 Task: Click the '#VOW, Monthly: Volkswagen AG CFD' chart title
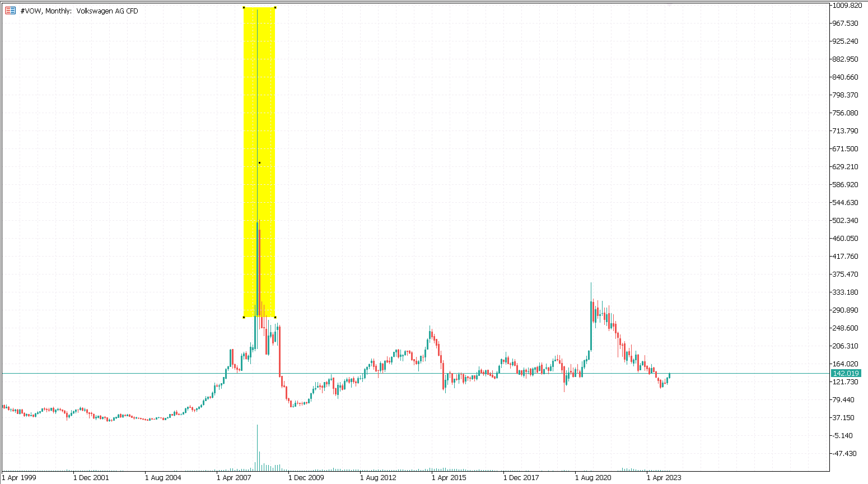pos(79,11)
